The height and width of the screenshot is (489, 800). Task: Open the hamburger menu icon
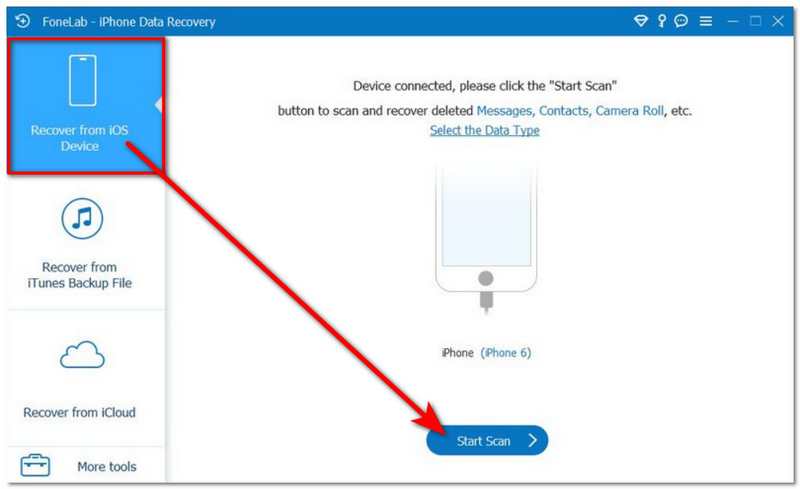[706, 21]
